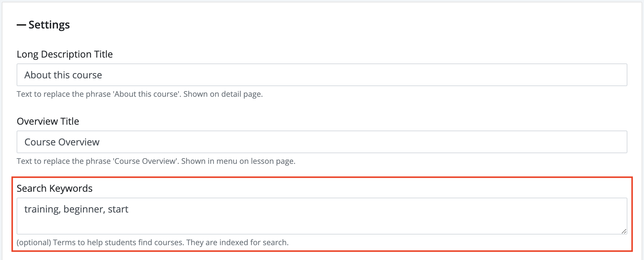Click the Overview Title label
Viewport: 644px width, 260px height.
coord(48,121)
